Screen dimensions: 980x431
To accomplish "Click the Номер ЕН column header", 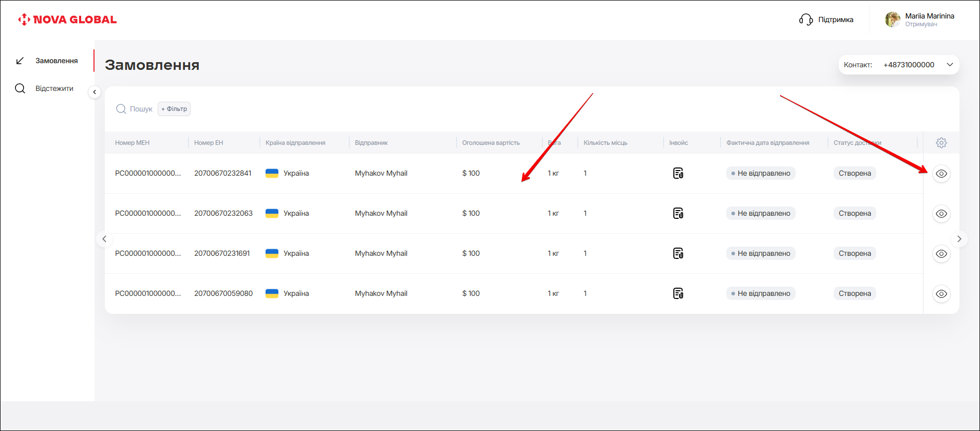I will pos(209,143).
